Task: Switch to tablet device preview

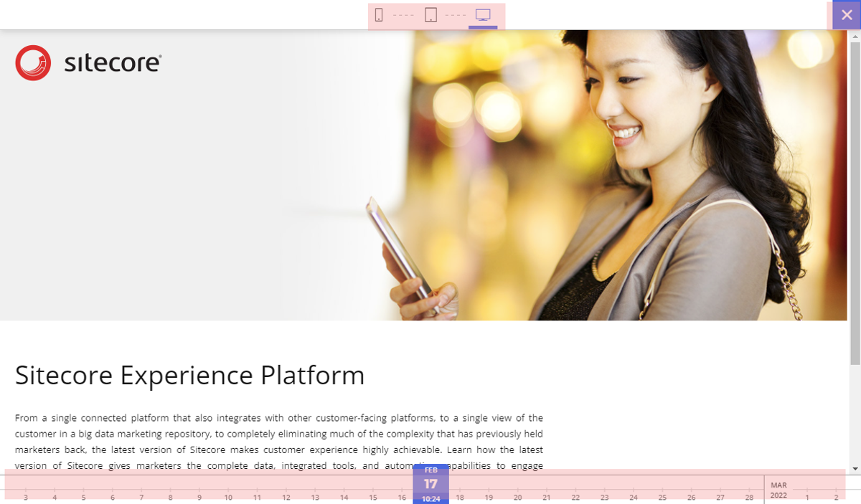Action: (430, 15)
